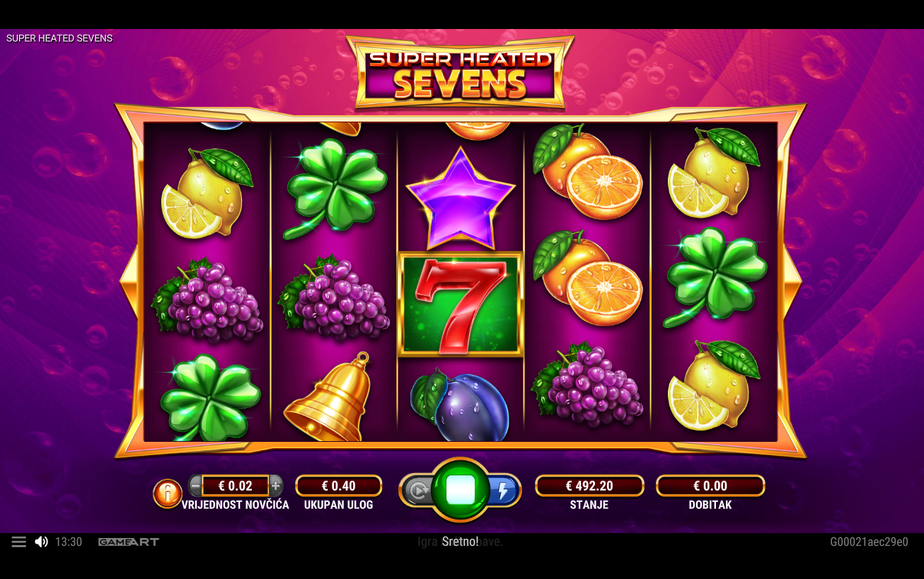The width and height of the screenshot is (924, 579).
Task: Open the orange info paytable icon
Action: pyautogui.click(x=168, y=493)
